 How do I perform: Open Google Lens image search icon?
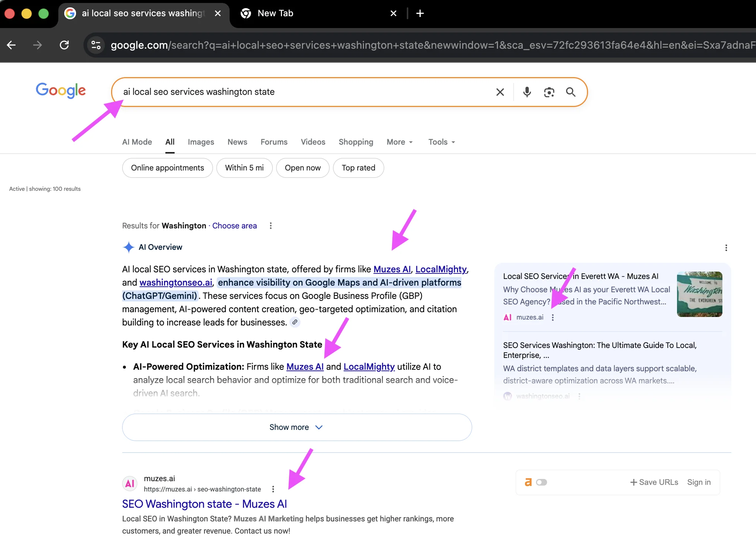point(549,92)
